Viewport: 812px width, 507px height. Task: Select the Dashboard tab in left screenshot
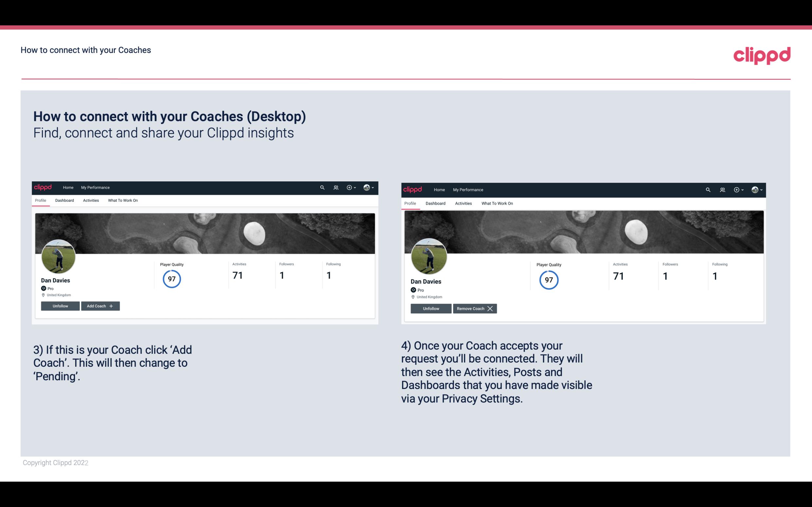(x=65, y=200)
